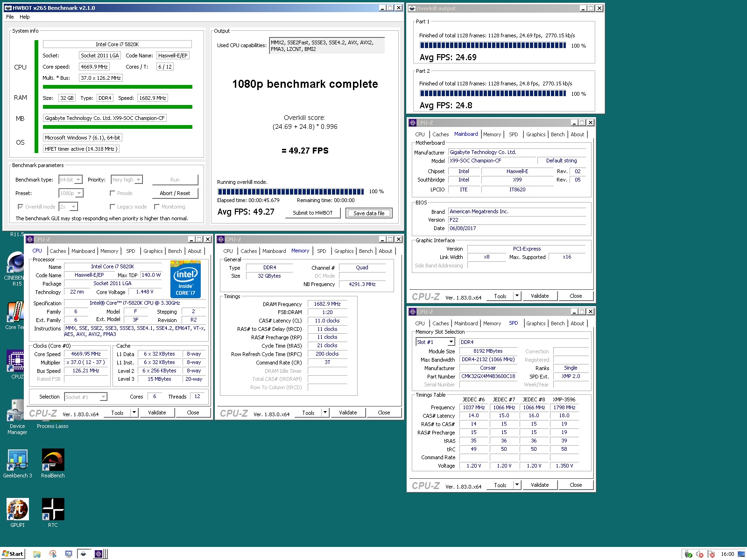The width and height of the screenshot is (747, 560).
Task: Click the muted volume tray icon
Action: (700, 554)
